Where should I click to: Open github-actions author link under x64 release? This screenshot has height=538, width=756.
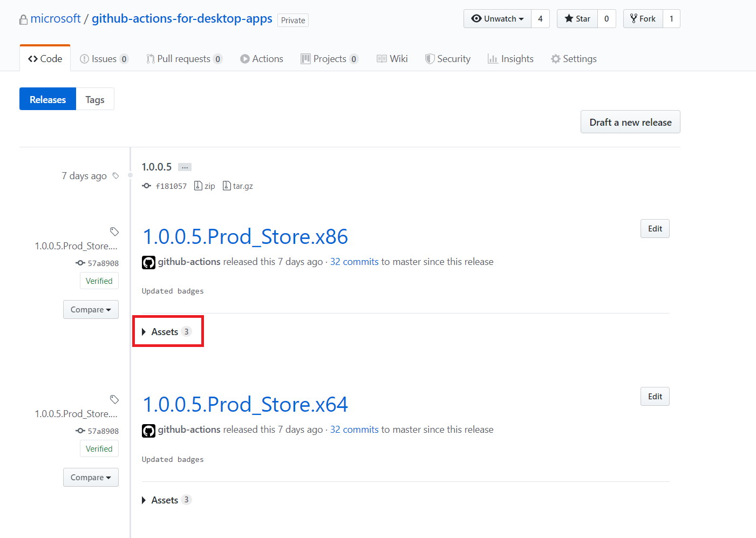pos(189,430)
